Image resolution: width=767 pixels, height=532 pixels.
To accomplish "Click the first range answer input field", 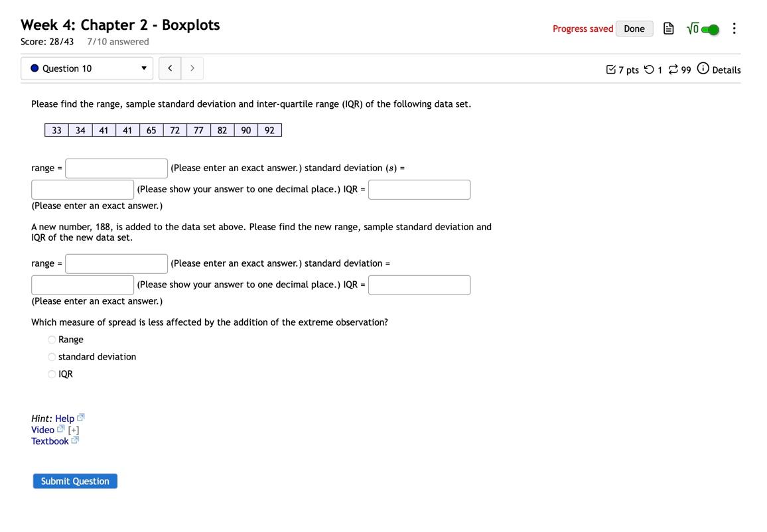I will click(x=116, y=168).
